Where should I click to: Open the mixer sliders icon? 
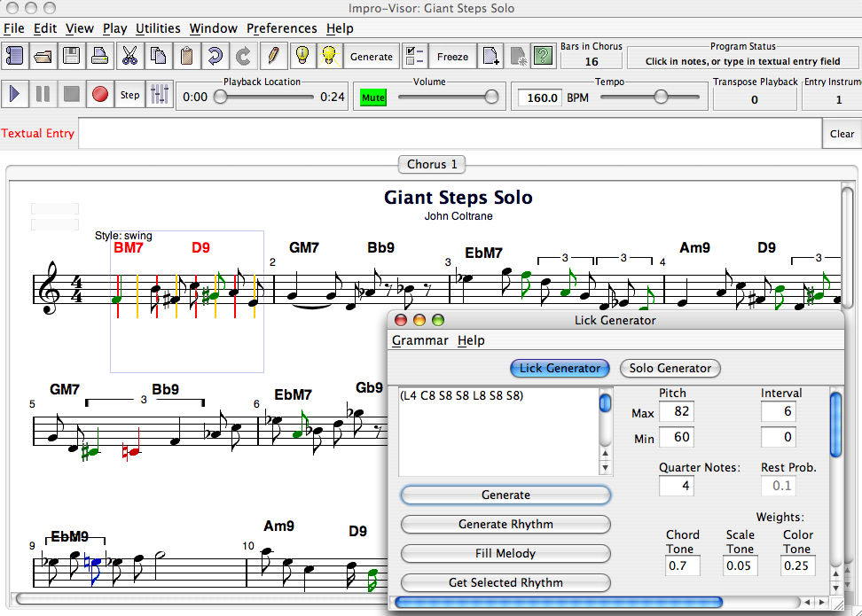pos(160,95)
